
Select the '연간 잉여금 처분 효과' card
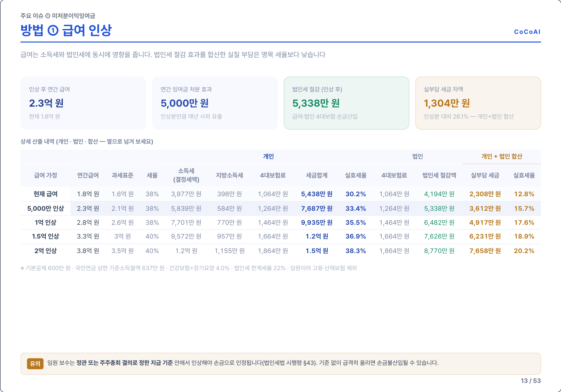pyautogui.click(x=215, y=103)
